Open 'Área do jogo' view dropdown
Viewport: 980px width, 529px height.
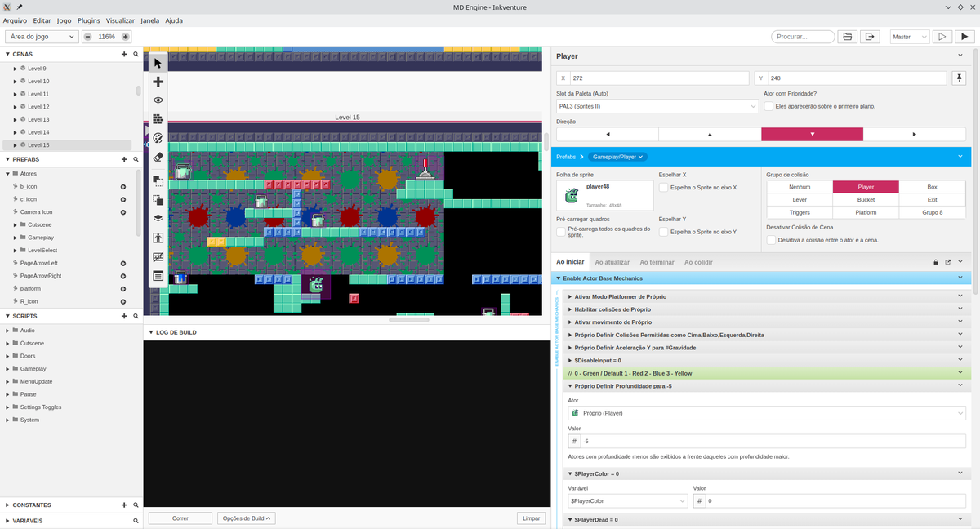click(x=42, y=37)
